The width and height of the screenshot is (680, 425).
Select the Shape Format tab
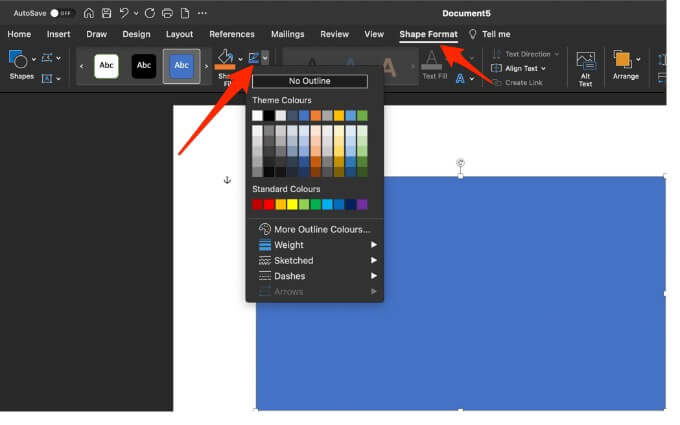(428, 34)
